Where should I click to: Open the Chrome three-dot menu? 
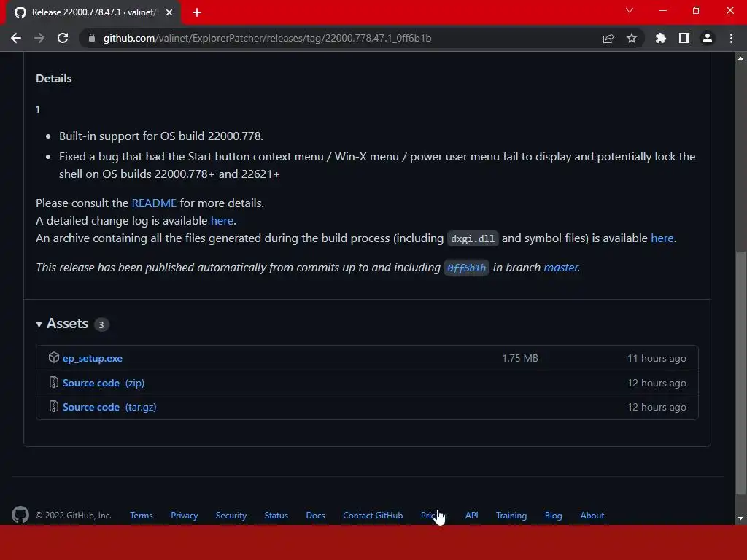pyautogui.click(x=731, y=38)
